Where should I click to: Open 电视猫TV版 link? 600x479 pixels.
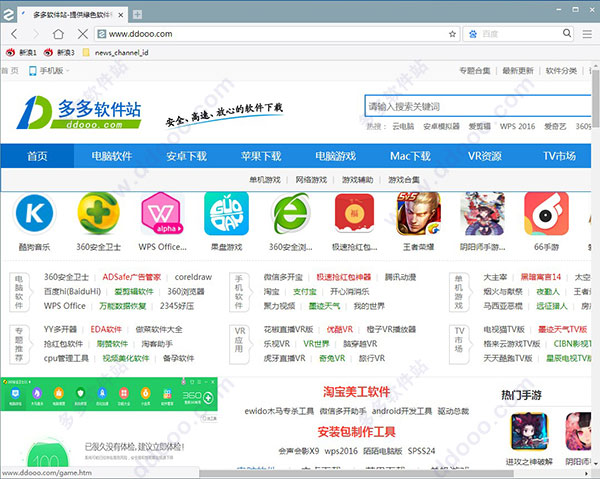click(504, 329)
